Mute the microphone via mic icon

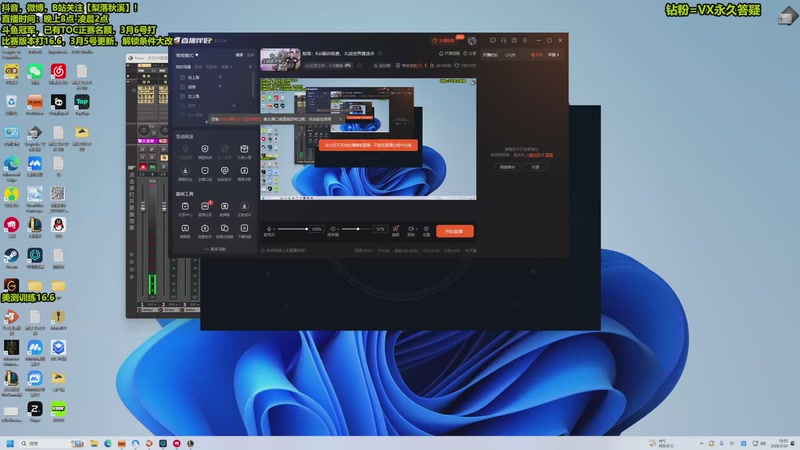268,229
